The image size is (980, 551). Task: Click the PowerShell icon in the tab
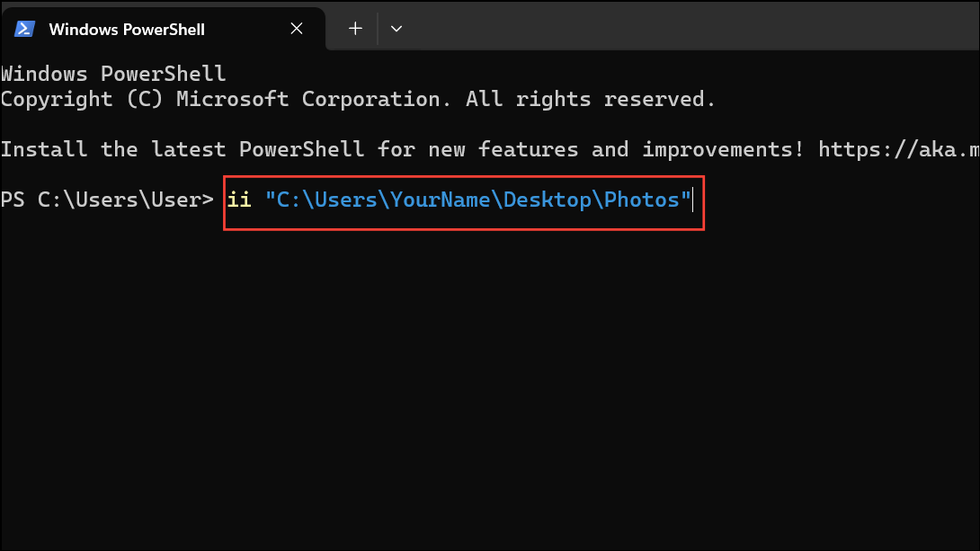pos(24,29)
